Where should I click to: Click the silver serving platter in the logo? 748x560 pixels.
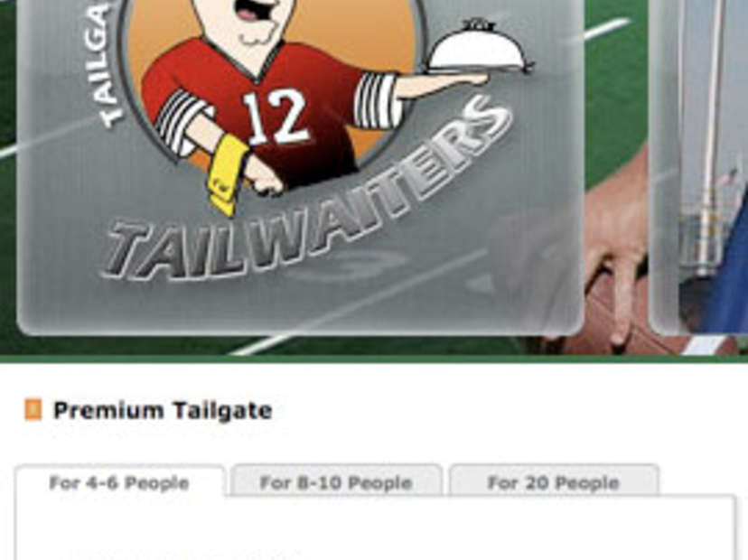tap(479, 47)
